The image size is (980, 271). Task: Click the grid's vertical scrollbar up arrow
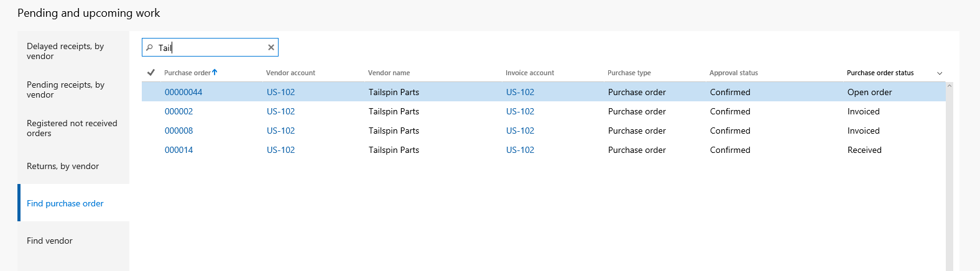(x=949, y=86)
